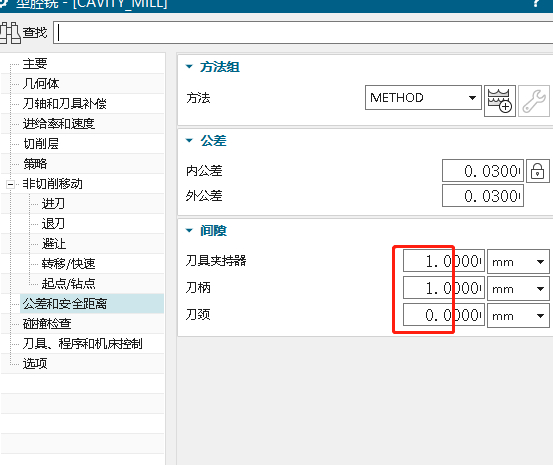Screen dimensions: 553x465
Task: Select 进刀 sub-item
Action: 53,204
